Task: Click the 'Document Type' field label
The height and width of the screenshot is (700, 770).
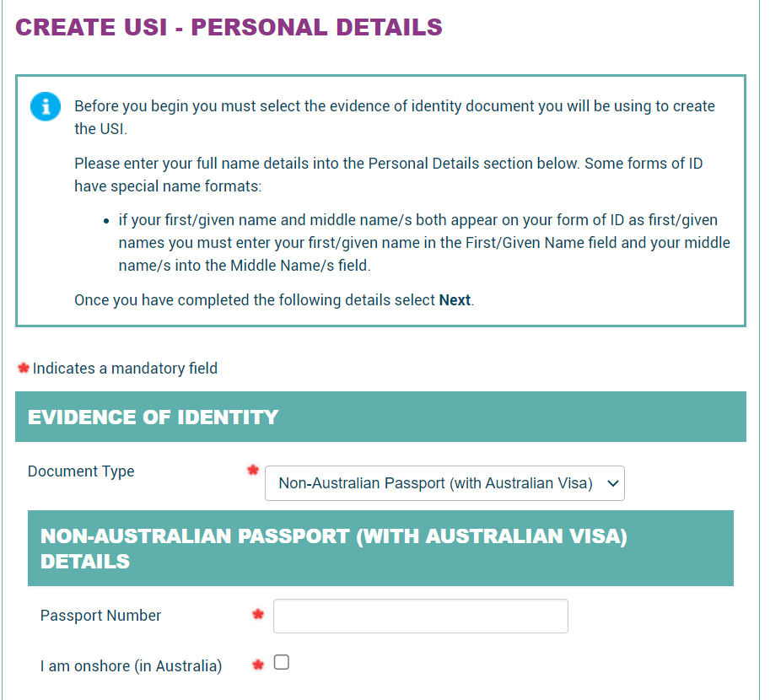Action: (81, 471)
